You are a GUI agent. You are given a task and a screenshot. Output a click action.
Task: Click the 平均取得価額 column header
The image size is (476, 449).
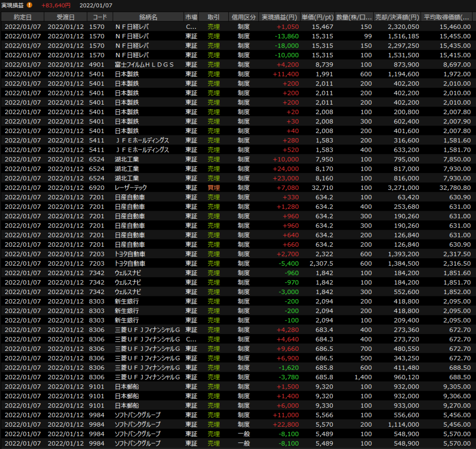click(448, 17)
